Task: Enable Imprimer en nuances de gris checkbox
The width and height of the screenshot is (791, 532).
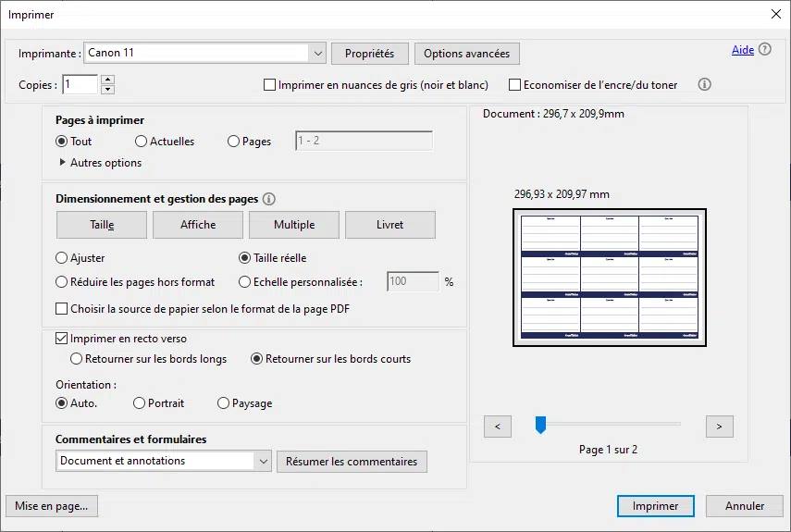Action: (x=270, y=85)
